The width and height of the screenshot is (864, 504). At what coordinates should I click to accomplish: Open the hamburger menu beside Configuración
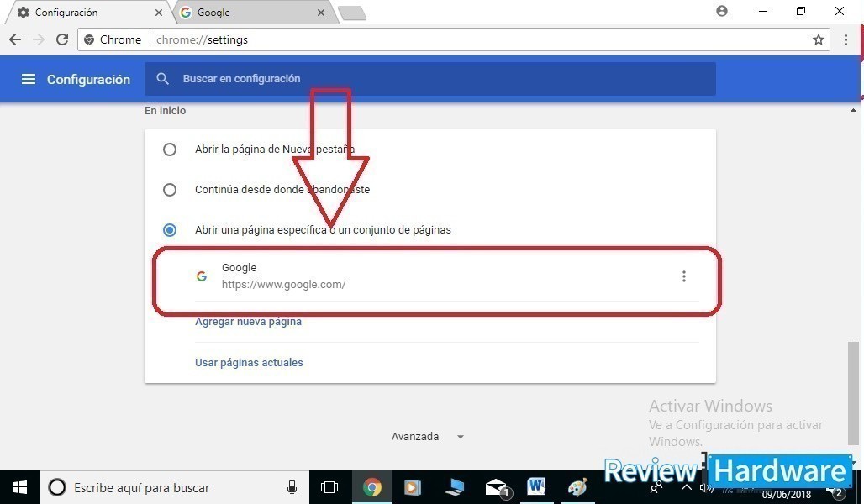[29, 79]
